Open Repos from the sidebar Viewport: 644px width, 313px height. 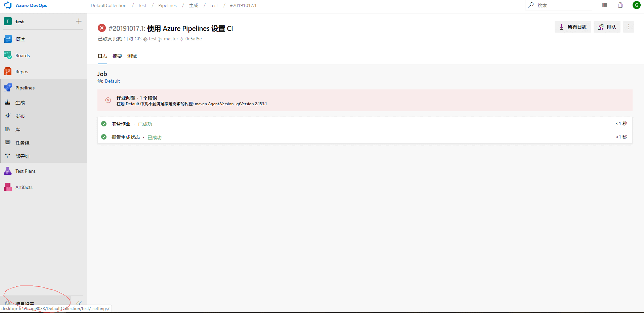pos(22,72)
